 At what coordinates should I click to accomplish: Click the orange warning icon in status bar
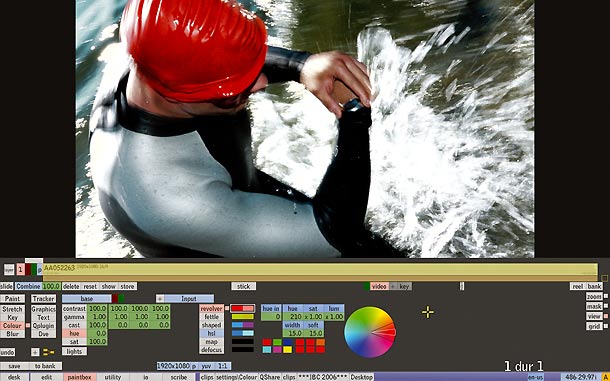tap(605, 377)
